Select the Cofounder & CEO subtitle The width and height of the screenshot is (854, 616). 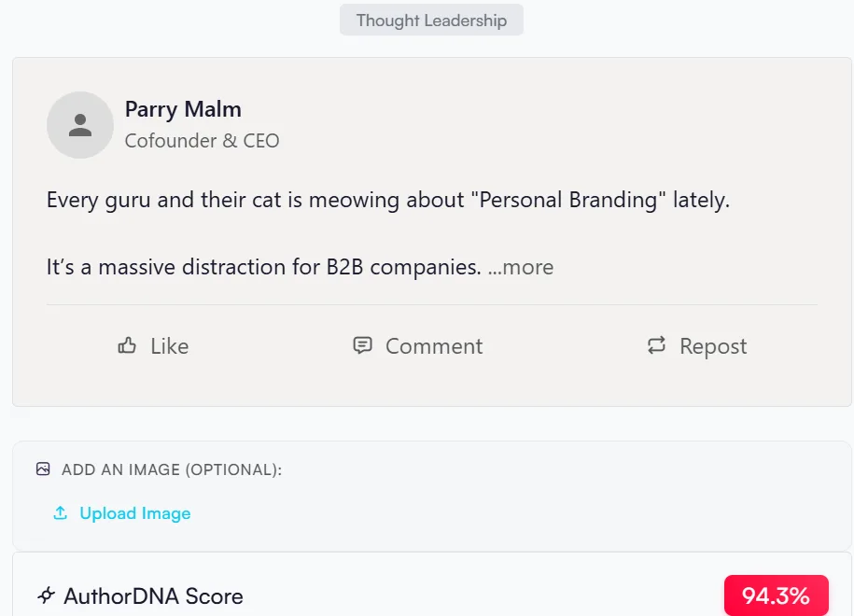pos(202,141)
